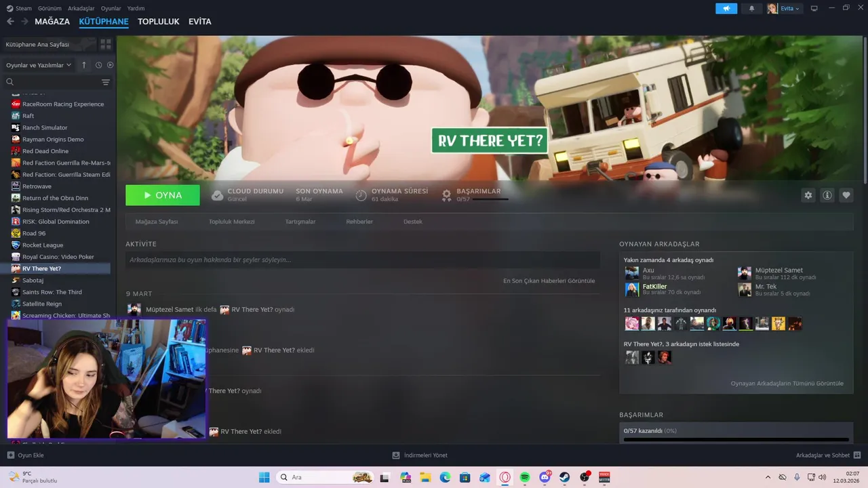
Task: Open Microsoft Edge from the taskbar
Action: click(x=446, y=477)
